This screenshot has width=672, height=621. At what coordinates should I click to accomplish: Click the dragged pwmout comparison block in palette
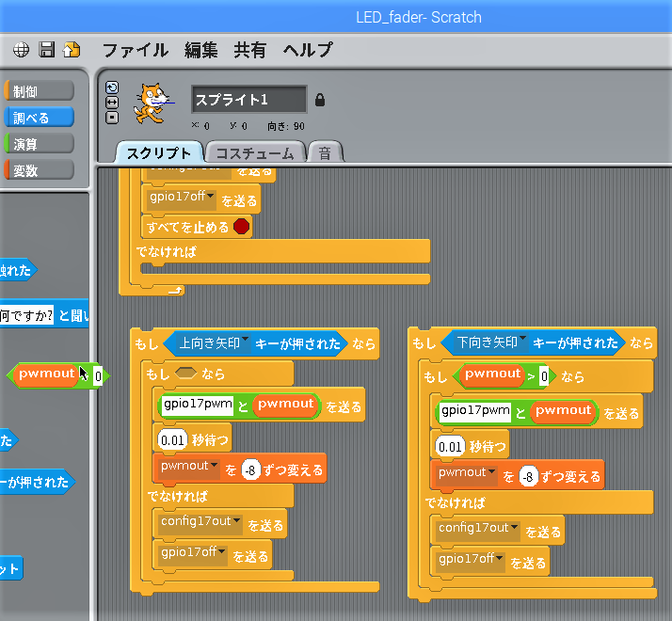(x=58, y=375)
